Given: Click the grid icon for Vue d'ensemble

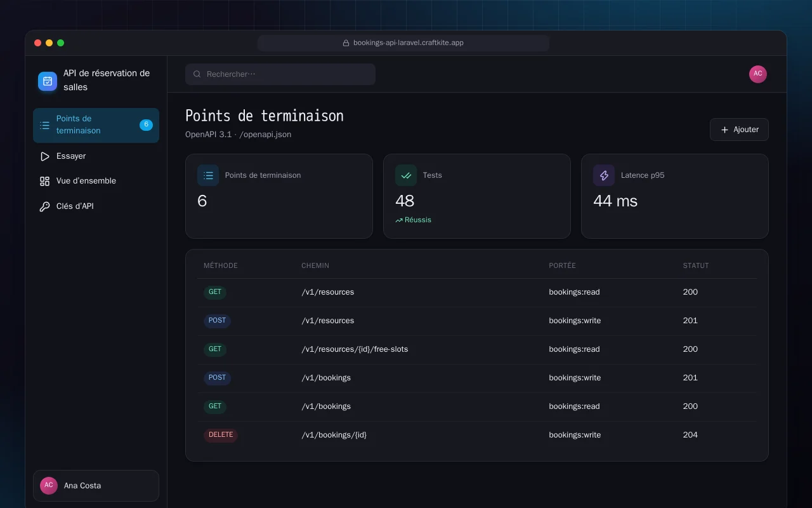Looking at the screenshot, I should (x=44, y=181).
